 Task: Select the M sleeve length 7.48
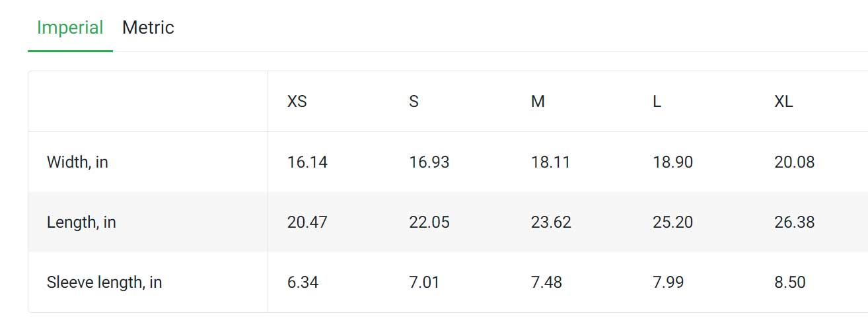coord(546,283)
